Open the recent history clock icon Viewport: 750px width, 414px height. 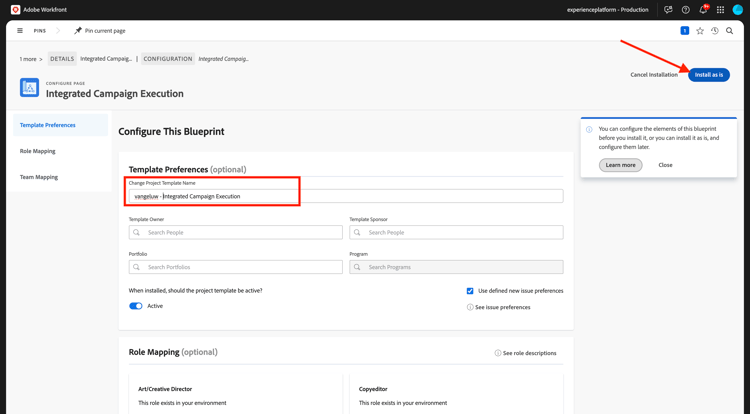(715, 31)
